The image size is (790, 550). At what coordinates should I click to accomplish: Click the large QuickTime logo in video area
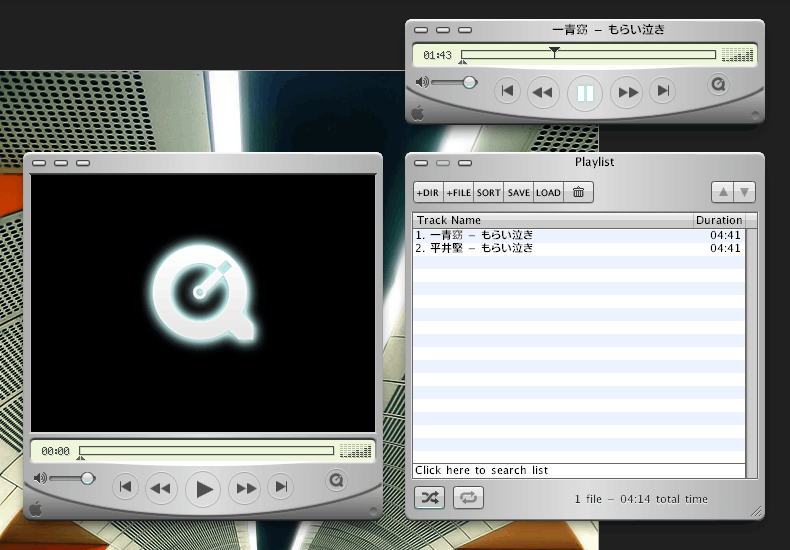pos(204,293)
